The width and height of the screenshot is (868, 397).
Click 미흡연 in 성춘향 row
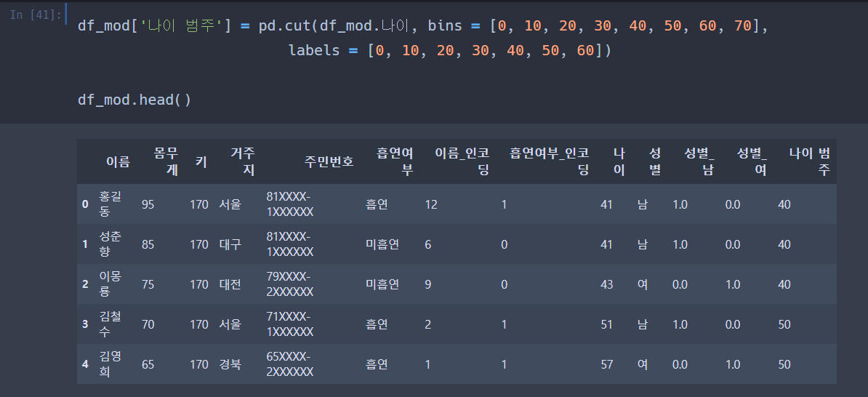tap(382, 244)
